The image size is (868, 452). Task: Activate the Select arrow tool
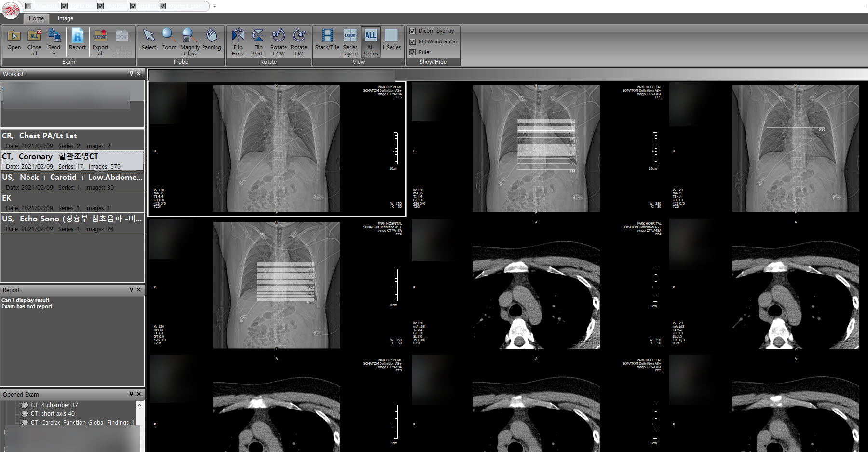(149, 40)
